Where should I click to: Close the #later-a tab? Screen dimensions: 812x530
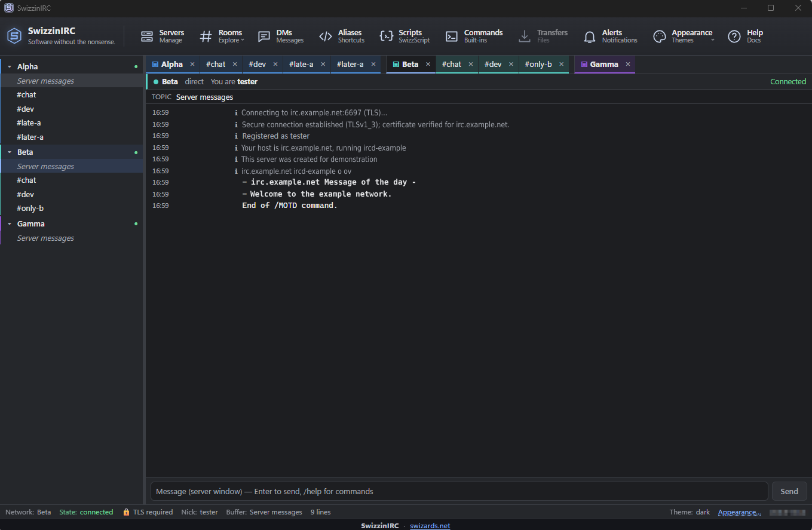pyautogui.click(x=373, y=64)
